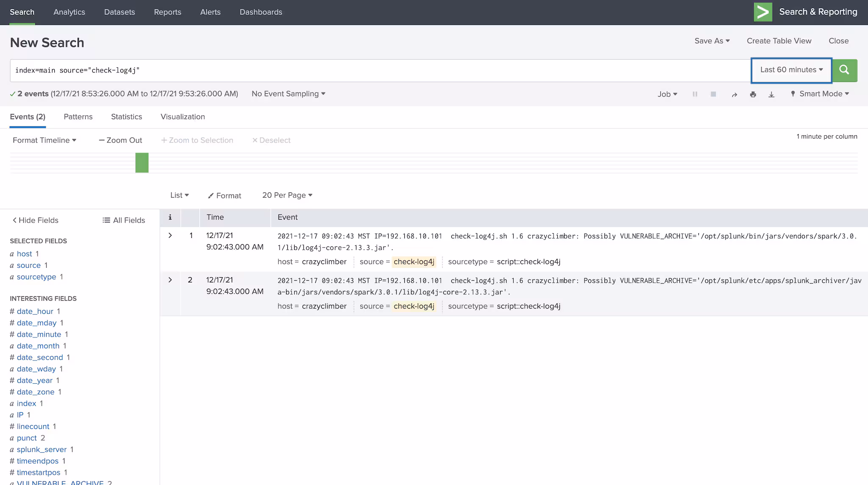Stop the search job

[713, 94]
